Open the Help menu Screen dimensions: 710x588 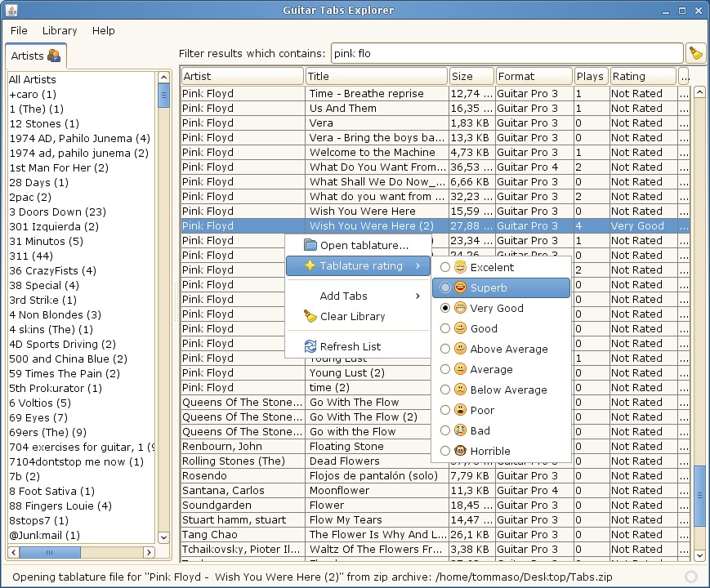103,30
